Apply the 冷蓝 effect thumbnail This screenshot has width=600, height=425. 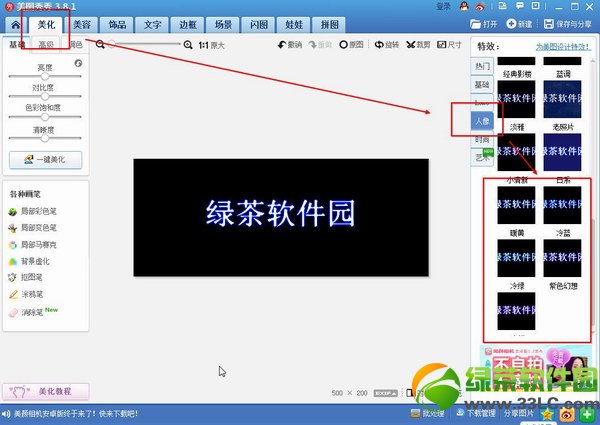click(562, 205)
